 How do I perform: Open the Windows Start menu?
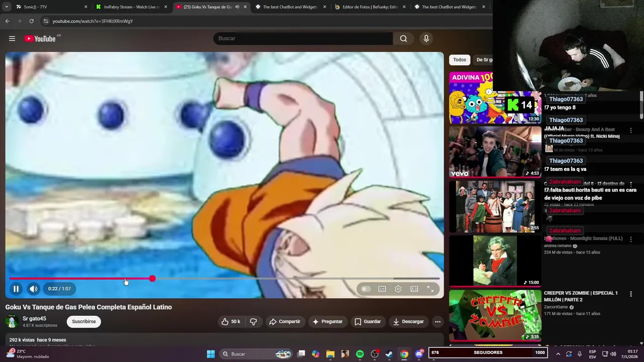click(x=211, y=354)
